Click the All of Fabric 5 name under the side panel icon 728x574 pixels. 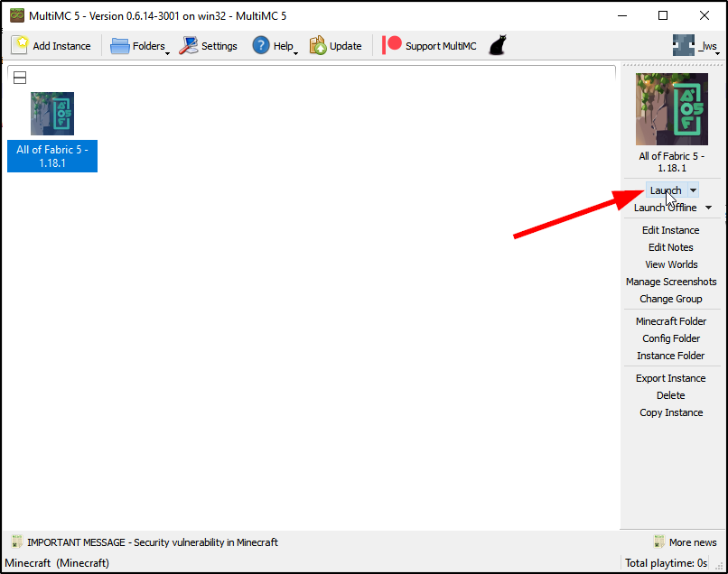(x=671, y=162)
